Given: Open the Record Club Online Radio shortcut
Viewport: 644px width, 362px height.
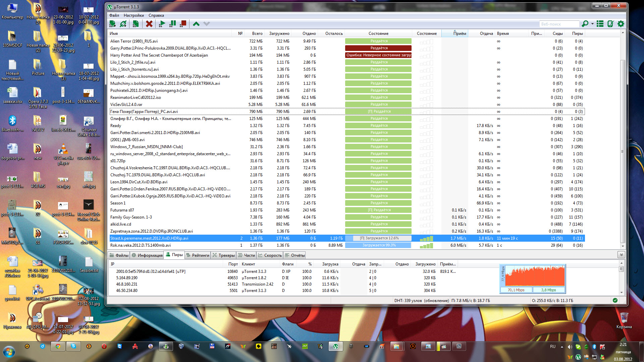Looking at the screenshot, I should 89,211.
